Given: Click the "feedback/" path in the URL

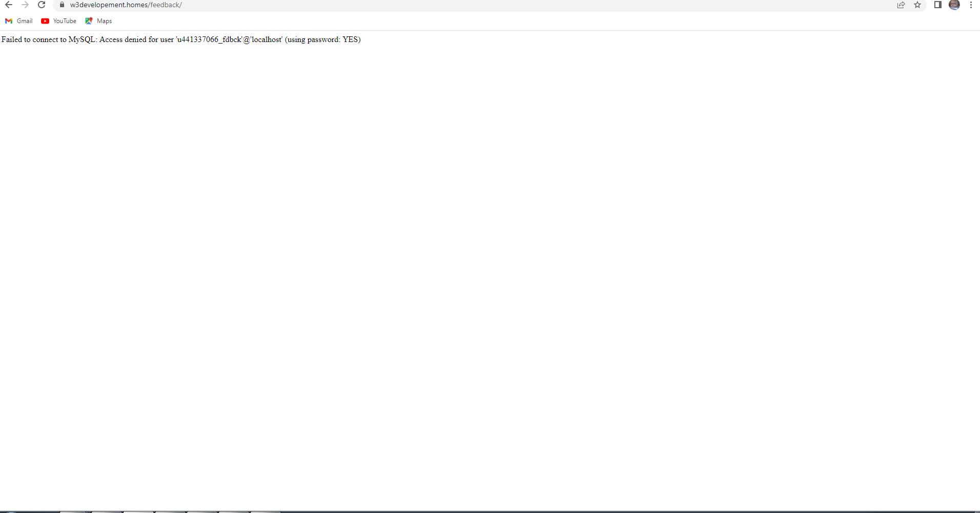Looking at the screenshot, I should click(166, 5).
